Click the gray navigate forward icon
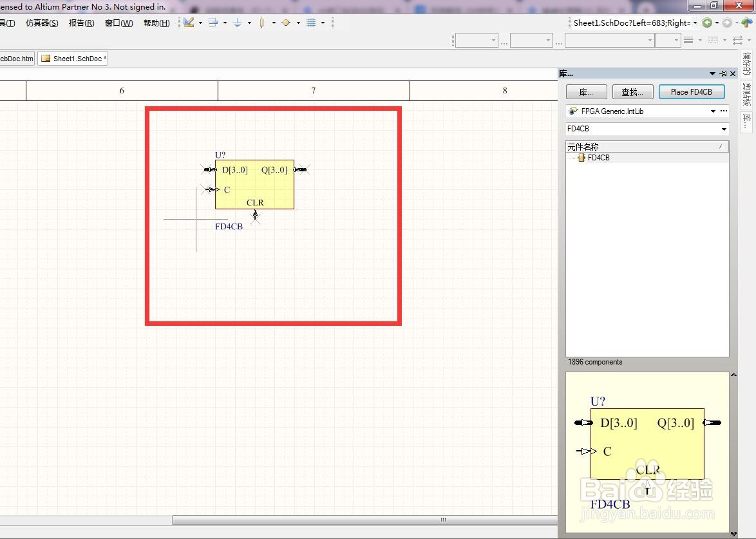The image size is (756, 539). click(x=727, y=23)
